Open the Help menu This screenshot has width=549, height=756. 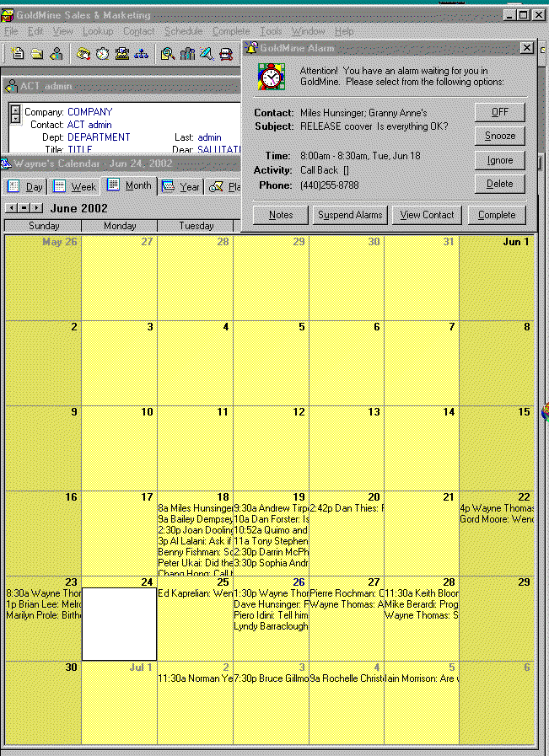click(x=343, y=31)
